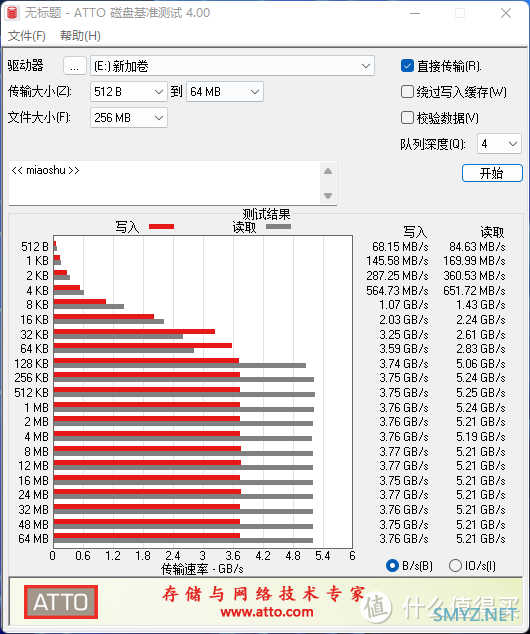This screenshot has height=634, width=530.
Task: Click the 169.99 MB/s read value
Action: (x=474, y=261)
